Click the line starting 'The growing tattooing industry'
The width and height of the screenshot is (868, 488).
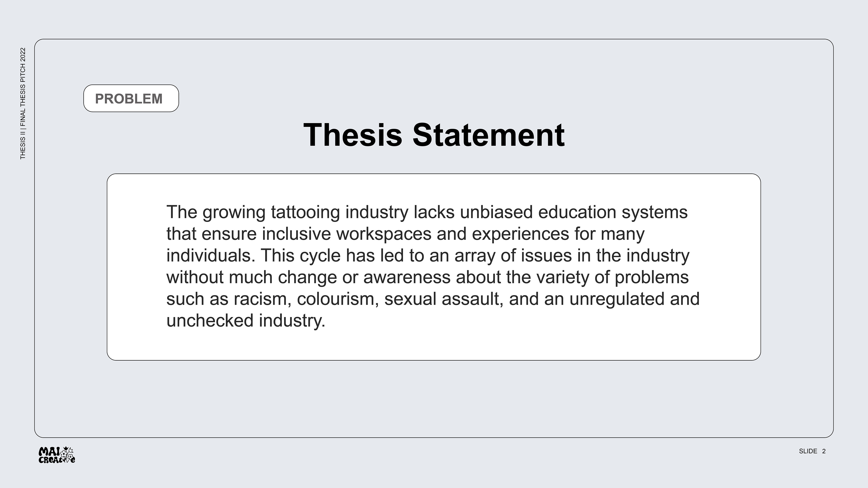[x=427, y=213]
